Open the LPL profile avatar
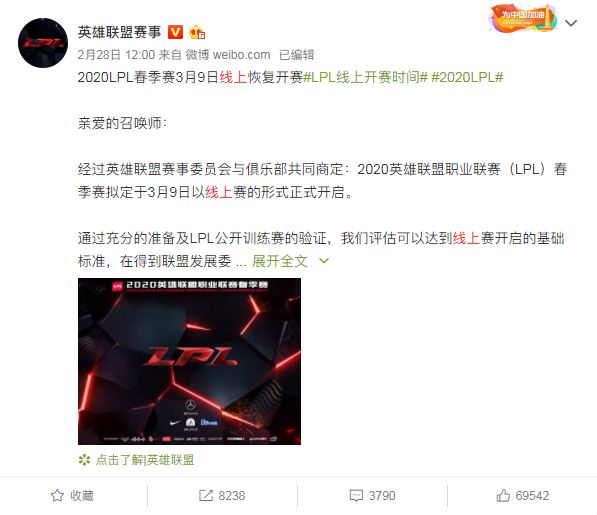The height and width of the screenshot is (515, 597). [x=43, y=43]
